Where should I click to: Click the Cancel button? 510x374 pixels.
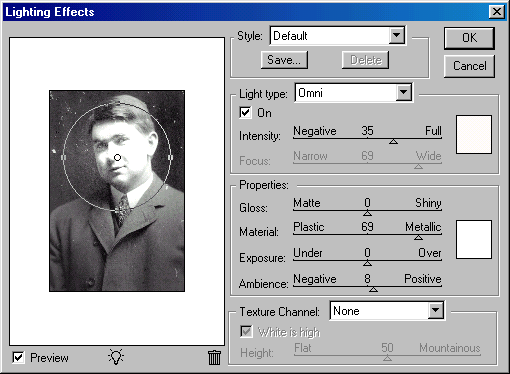pos(469,66)
